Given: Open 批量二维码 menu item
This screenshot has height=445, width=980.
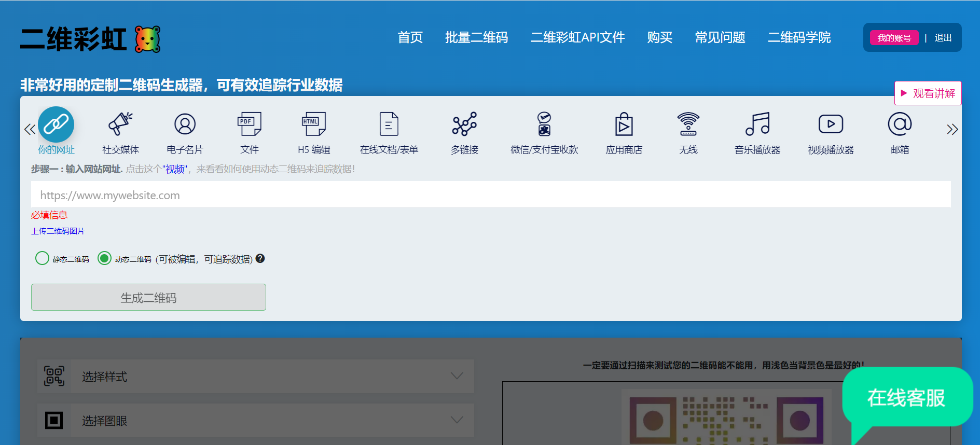Looking at the screenshot, I should pyautogui.click(x=476, y=37).
